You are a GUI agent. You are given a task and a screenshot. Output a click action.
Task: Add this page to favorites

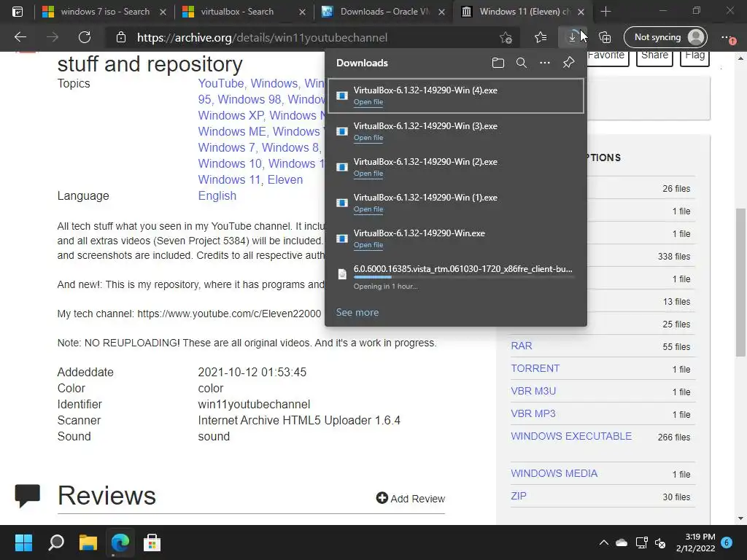pyautogui.click(x=506, y=37)
